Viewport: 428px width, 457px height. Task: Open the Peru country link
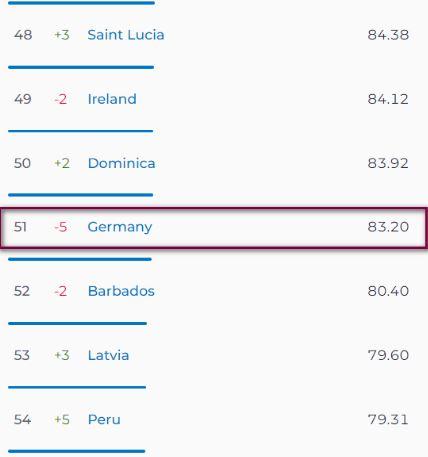104,419
